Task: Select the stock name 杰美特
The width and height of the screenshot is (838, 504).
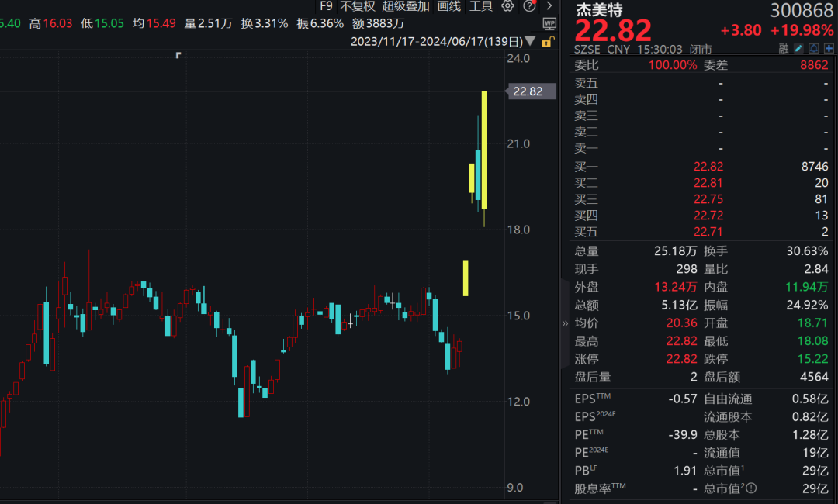Action: [598, 9]
